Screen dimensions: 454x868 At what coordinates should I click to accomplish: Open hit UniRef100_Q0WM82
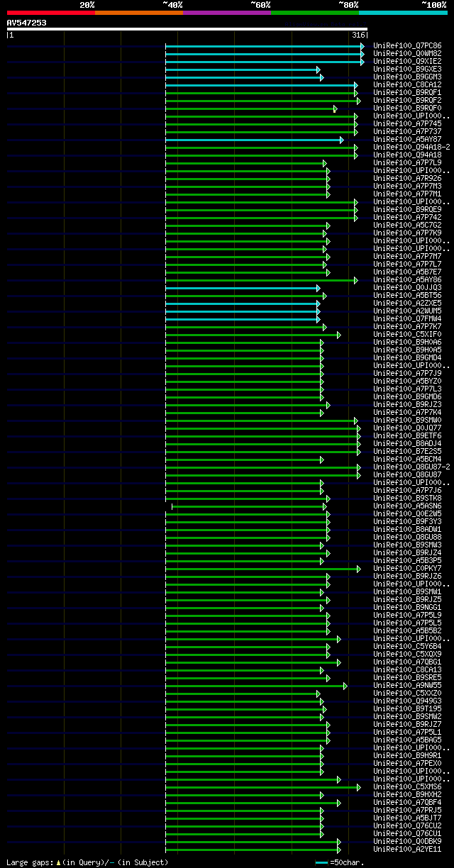tap(407, 53)
